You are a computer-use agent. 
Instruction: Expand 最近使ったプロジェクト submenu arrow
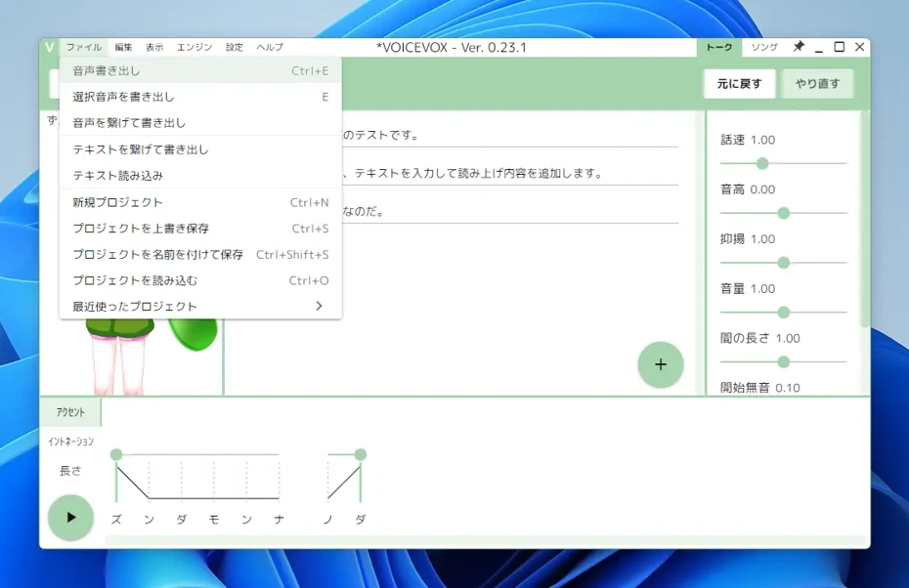(319, 306)
